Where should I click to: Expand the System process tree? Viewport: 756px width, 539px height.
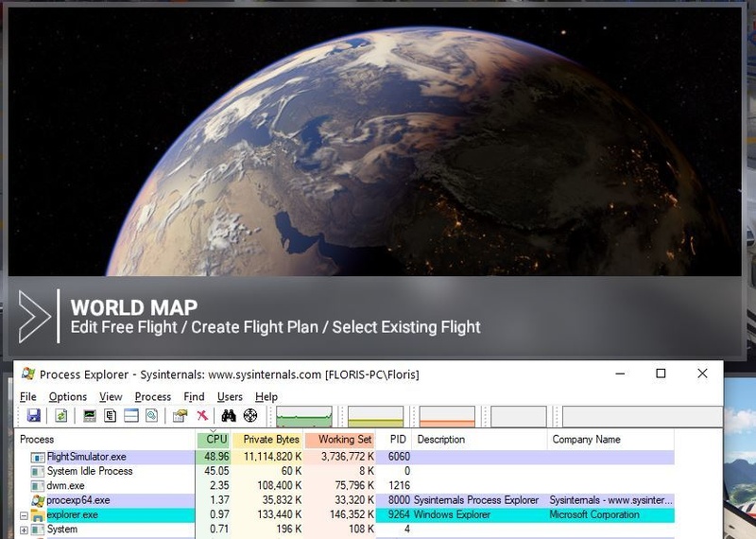(x=24, y=530)
